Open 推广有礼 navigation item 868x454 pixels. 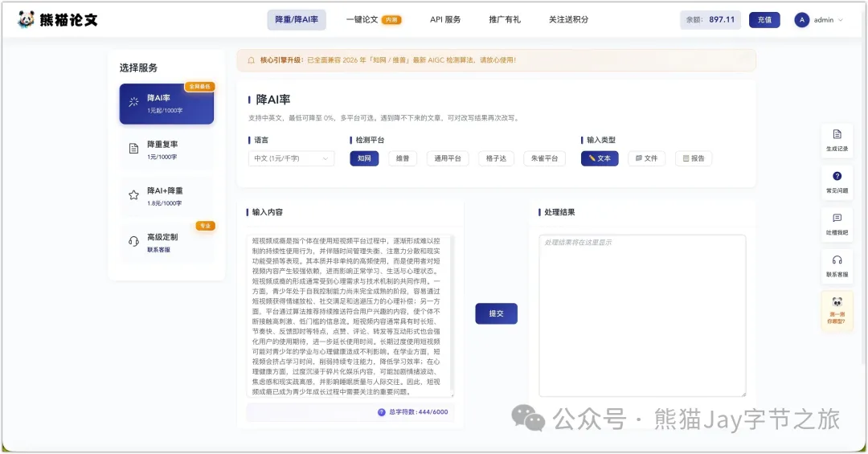tap(504, 19)
